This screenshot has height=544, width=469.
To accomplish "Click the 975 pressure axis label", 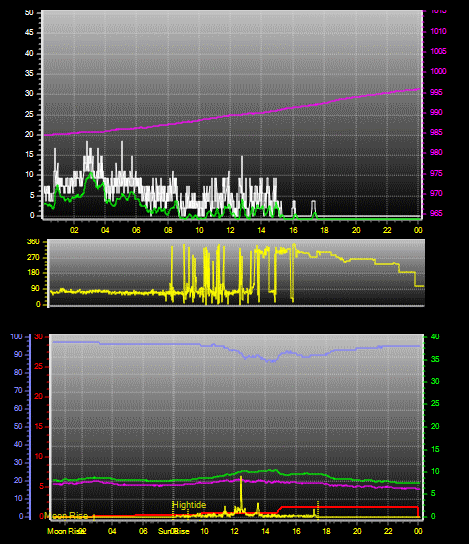I will 436,173.
